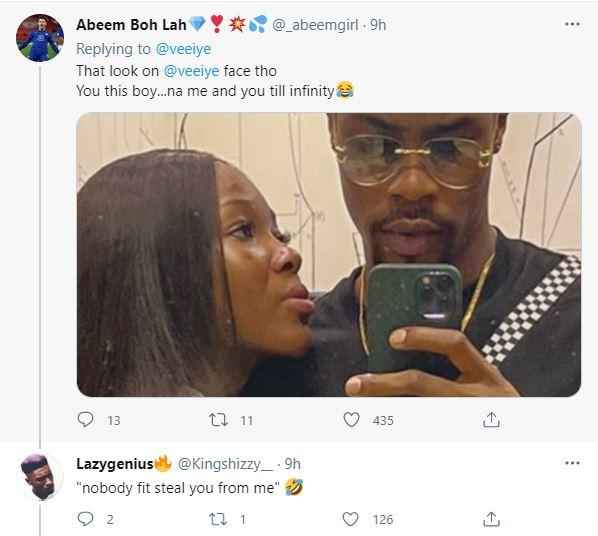Click the Abeem Boh Lah display name
Screen dimensions: 598x536
(x=131, y=25)
